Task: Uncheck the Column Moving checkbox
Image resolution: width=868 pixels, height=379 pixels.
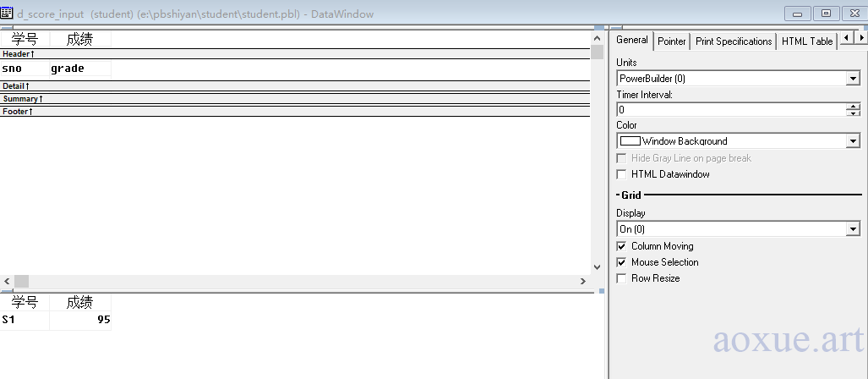Action: (x=622, y=246)
